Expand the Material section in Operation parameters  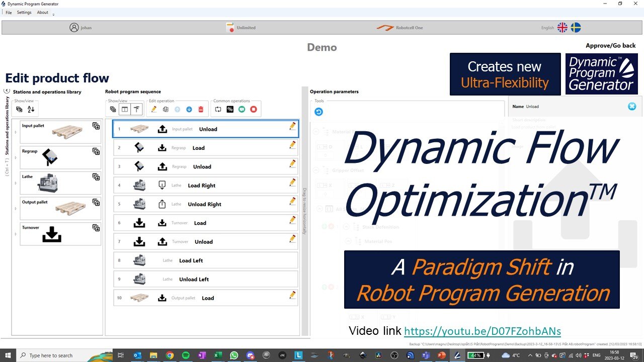(316, 132)
